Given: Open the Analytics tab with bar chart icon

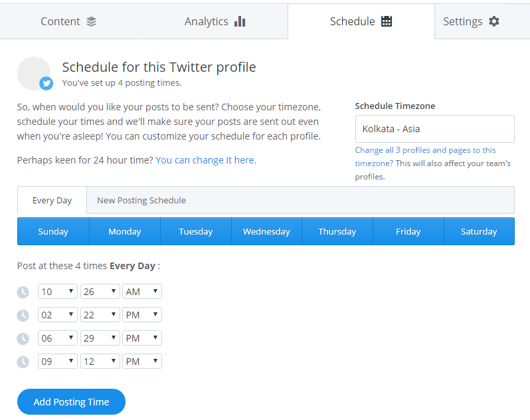Looking at the screenshot, I should pos(215,21).
